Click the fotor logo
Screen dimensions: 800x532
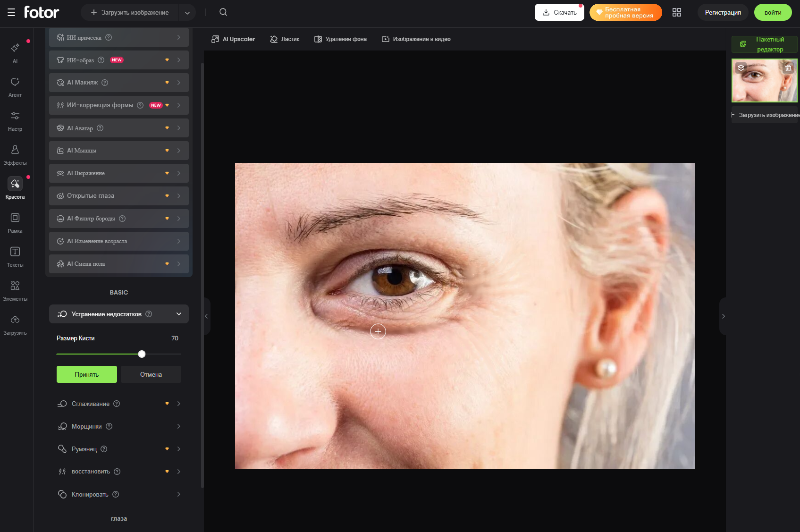[42, 12]
